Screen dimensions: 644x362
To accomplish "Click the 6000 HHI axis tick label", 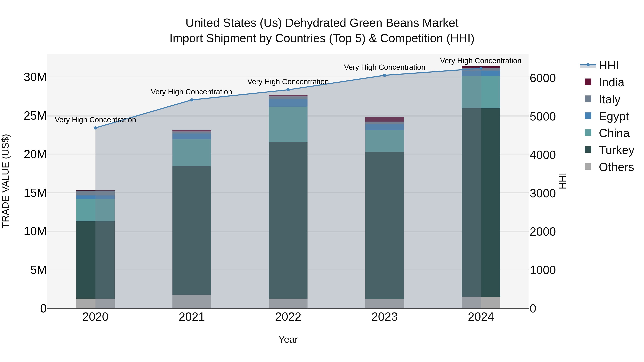I will point(543,78).
